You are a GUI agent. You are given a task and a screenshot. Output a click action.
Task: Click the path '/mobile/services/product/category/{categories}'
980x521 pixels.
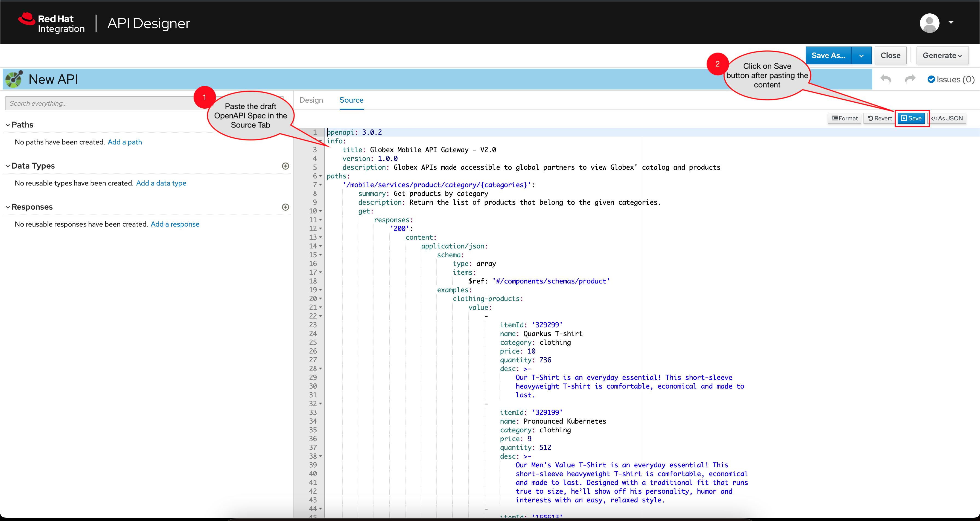(437, 185)
